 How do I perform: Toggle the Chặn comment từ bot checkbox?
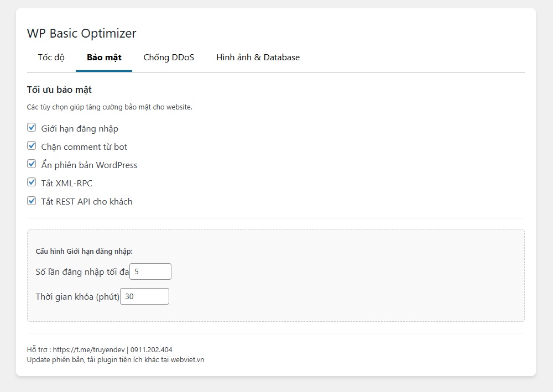pos(32,147)
